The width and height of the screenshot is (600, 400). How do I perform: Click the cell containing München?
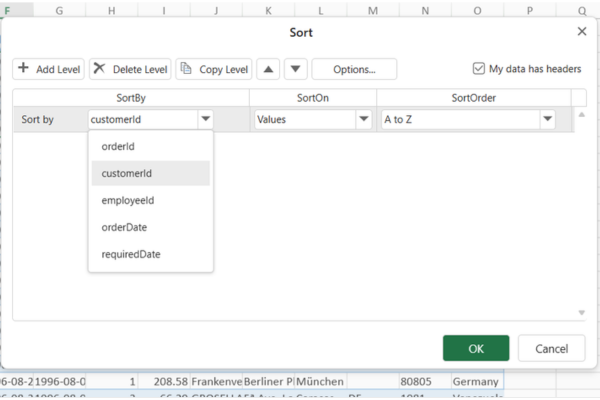pyautogui.click(x=321, y=382)
